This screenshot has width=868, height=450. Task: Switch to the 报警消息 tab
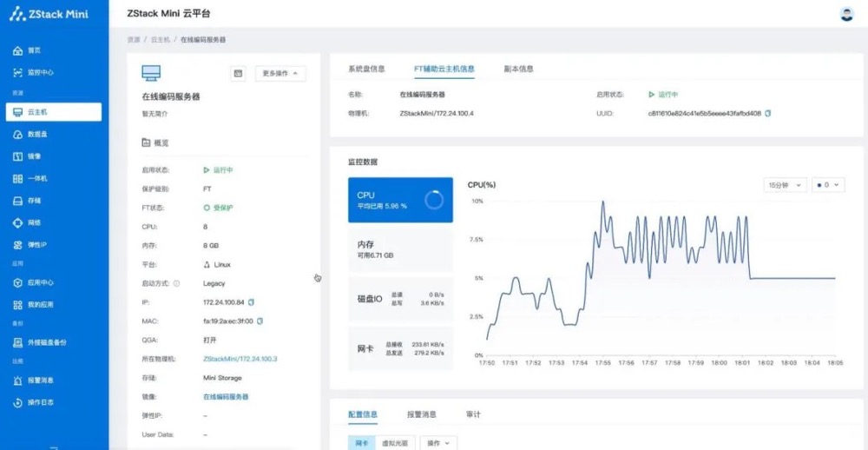pyautogui.click(x=422, y=414)
